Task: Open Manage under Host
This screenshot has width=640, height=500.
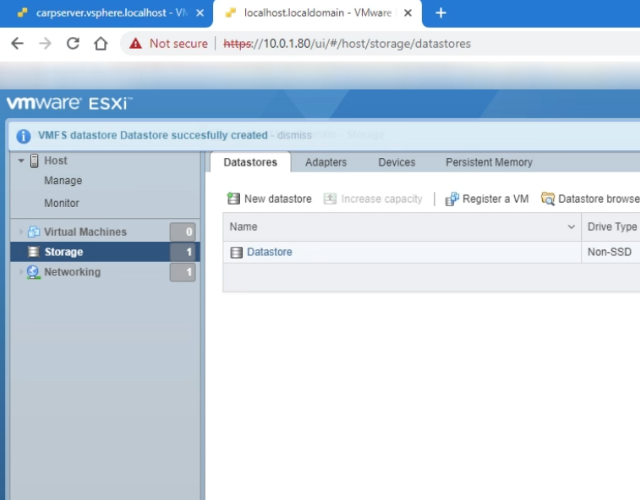Action: [x=63, y=180]
